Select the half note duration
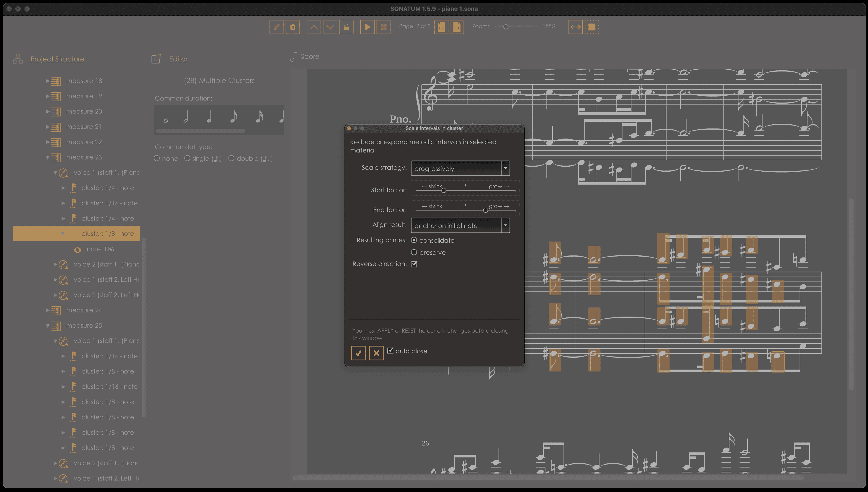Viewport: 868px width, 492px height. 186,117
